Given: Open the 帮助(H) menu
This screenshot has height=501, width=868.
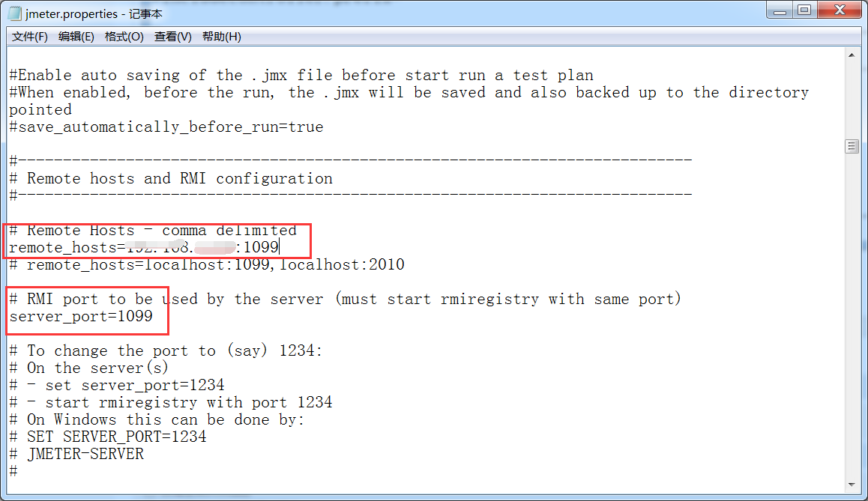Looking at the screenshot, I should point(222,37).
